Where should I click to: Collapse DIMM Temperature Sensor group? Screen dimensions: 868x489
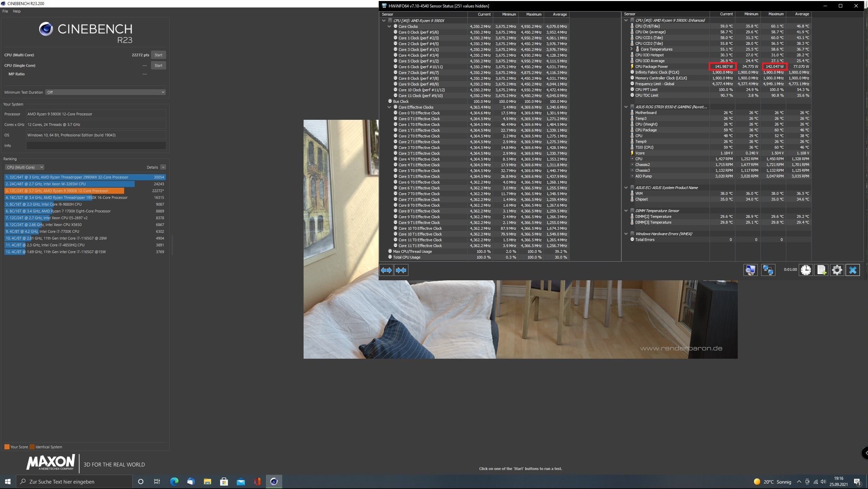pyautogui.click(x=626, y=211)
